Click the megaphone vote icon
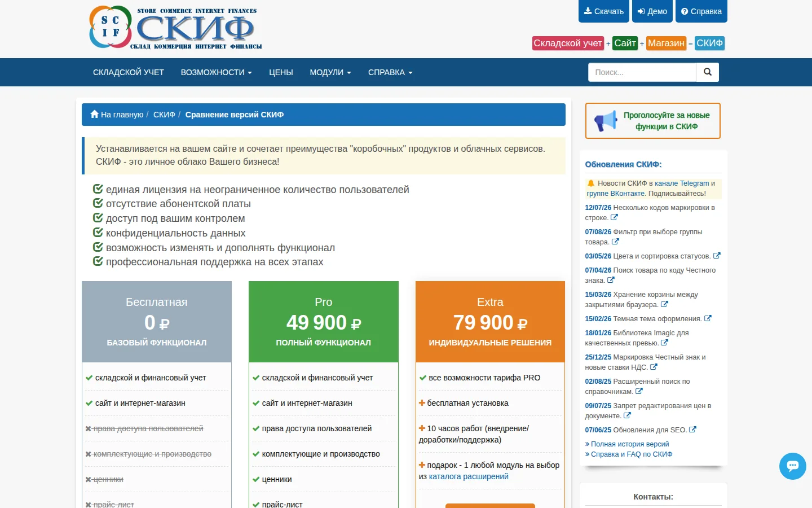 pos(606,121)
